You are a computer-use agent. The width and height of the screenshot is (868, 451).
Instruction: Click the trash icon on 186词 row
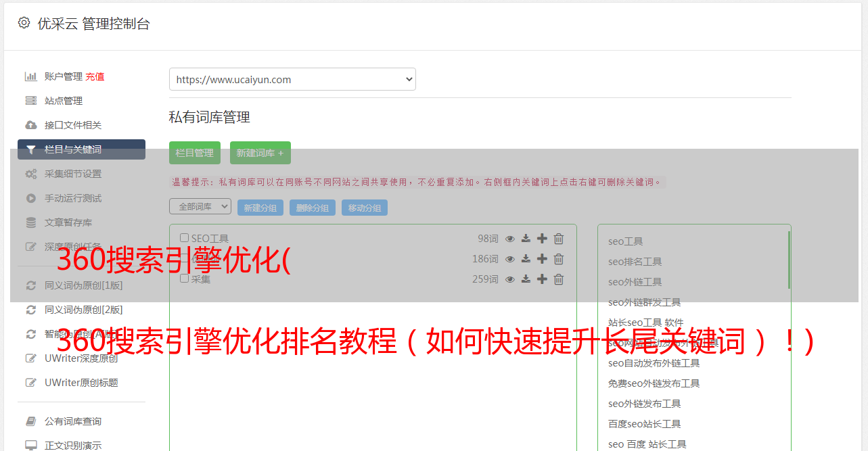(x=559, y=259)
